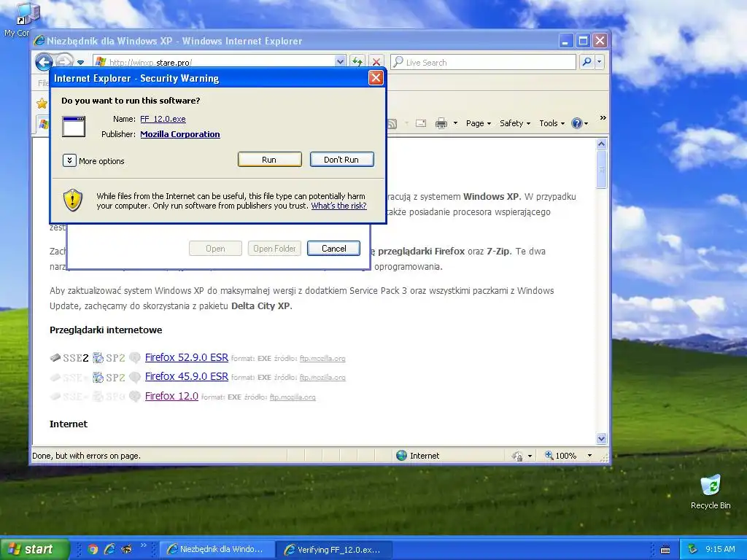Click the Print icon
The image size is (747, 560).
coord(441,123)
